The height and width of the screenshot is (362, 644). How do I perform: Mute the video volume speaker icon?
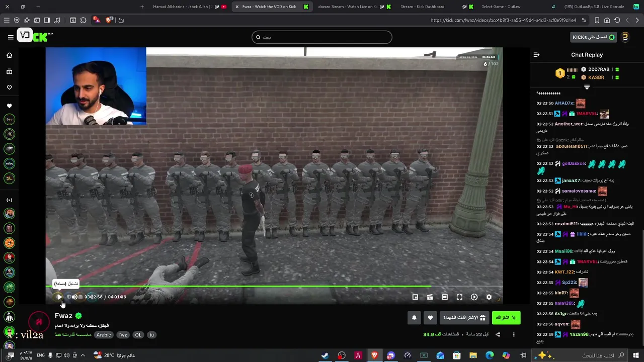pyautogui.click(x=74, y=297)
